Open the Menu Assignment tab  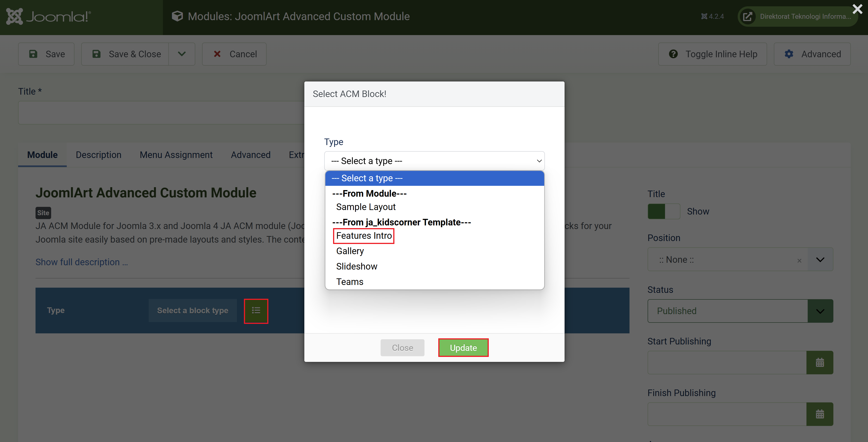(176, 155)
